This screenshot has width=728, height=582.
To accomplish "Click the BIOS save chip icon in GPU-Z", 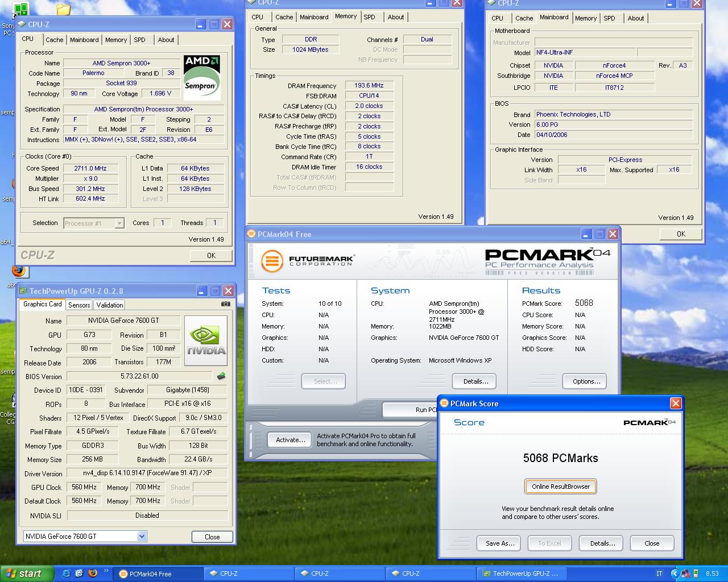I will (221, 376).
